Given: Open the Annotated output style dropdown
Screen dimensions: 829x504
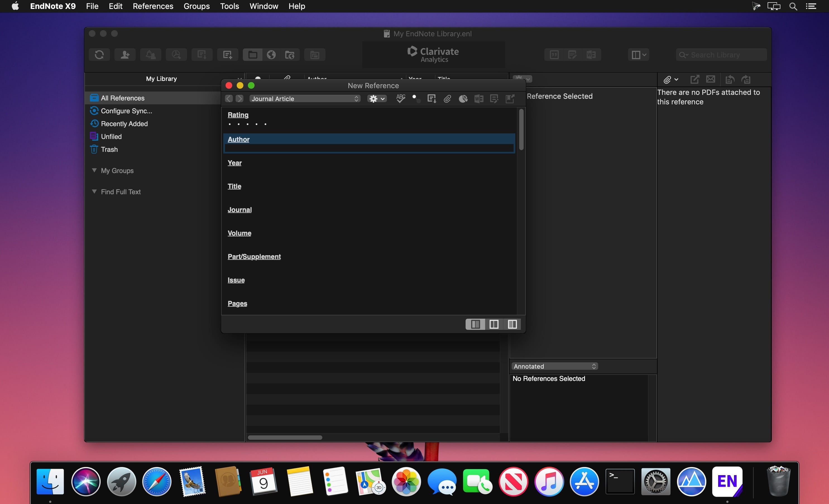Looking at the screenshot, I should (554, 366).
